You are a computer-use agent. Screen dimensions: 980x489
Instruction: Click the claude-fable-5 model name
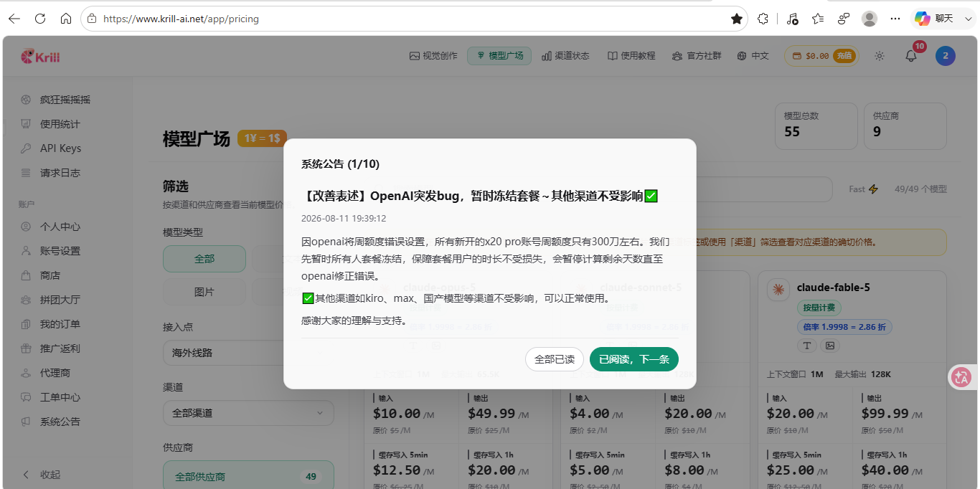(833, 288)
